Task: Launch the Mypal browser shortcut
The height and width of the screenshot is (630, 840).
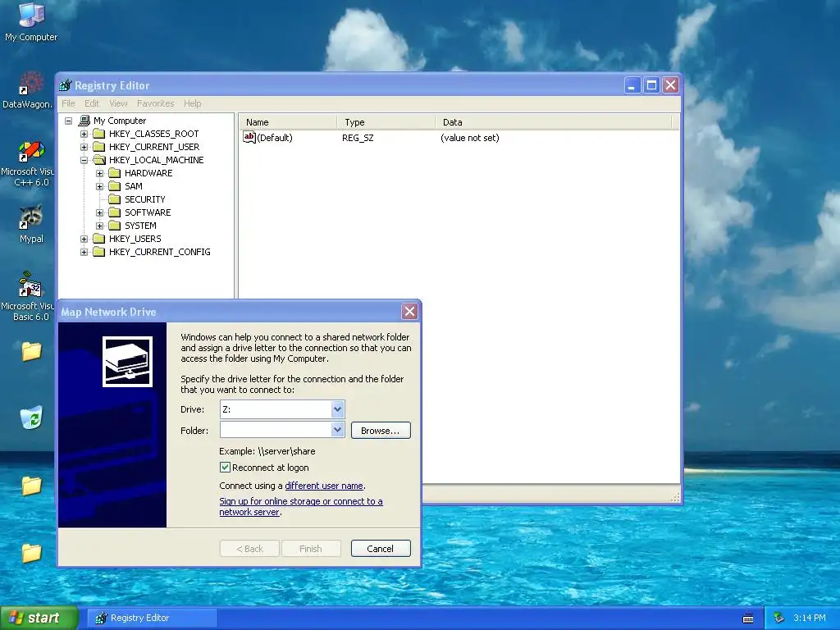Action: click(x=31, y=224)
